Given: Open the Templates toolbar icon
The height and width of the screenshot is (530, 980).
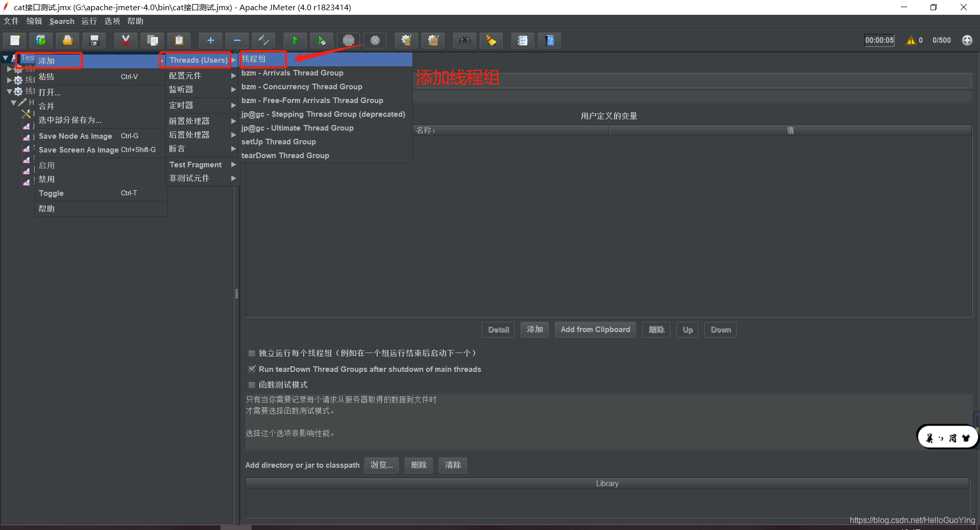Looking at the screenshot, I should click(41, 40).
